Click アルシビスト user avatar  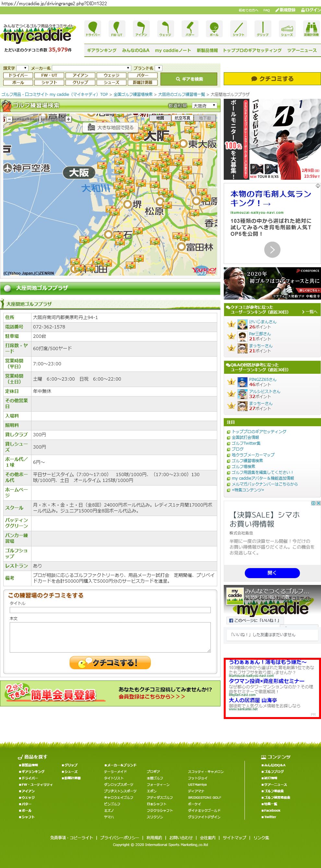click(243, 394)
